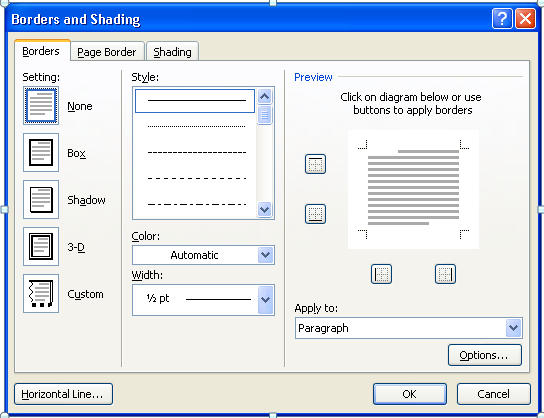Select the dotted line style in list
The height and width of the screenshot is (418, 544).
pyautogui.click(x=196, y=126)
